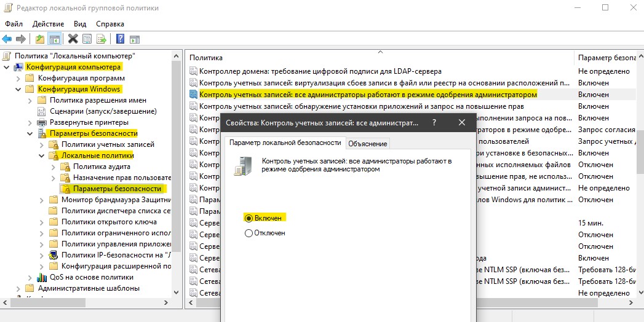Expand the Административные шаблоны node

(x=18, y=288)
